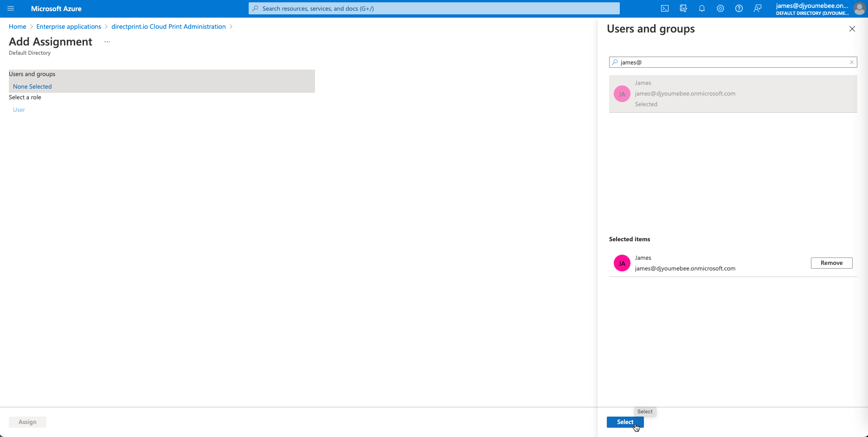Remove James from selected items

[831, 263]
